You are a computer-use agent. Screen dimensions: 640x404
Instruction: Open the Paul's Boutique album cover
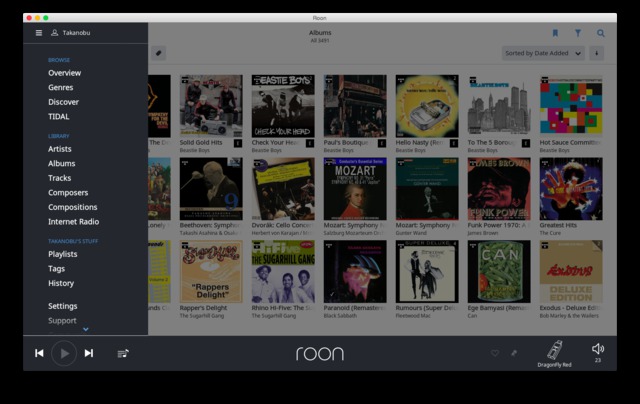click(355, 106)
